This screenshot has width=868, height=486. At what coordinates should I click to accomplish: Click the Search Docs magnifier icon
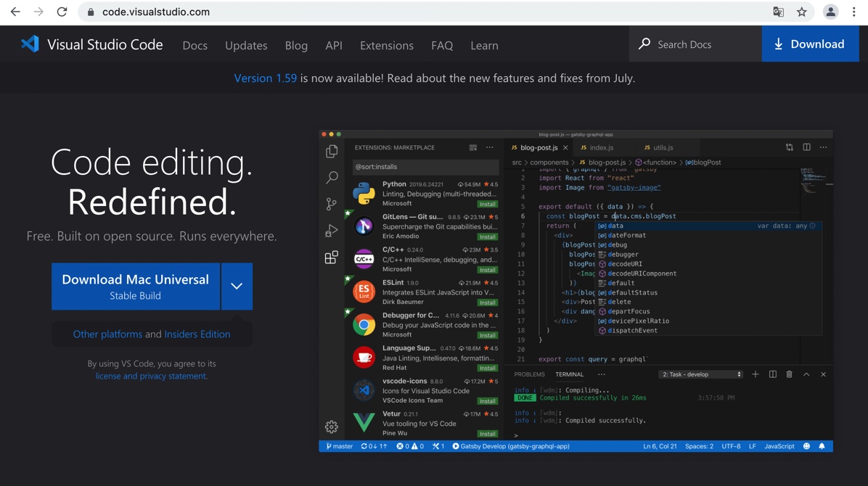pyautogui.click(x=644, y=44)
